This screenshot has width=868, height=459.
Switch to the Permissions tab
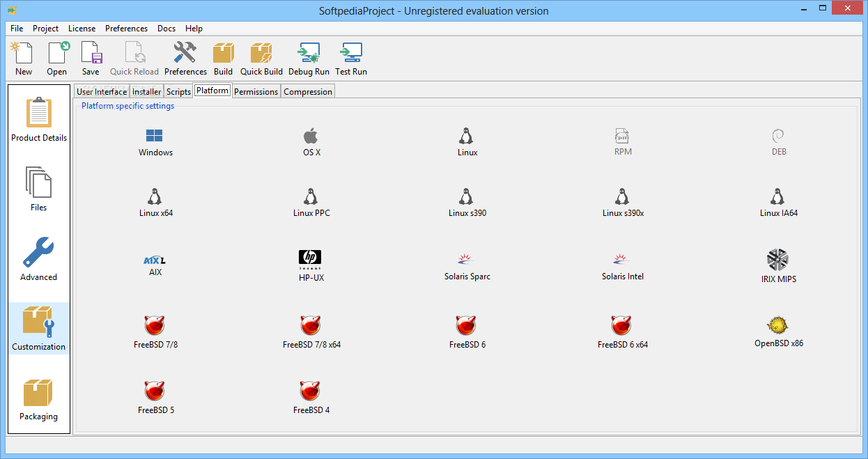tap(256, 91)
